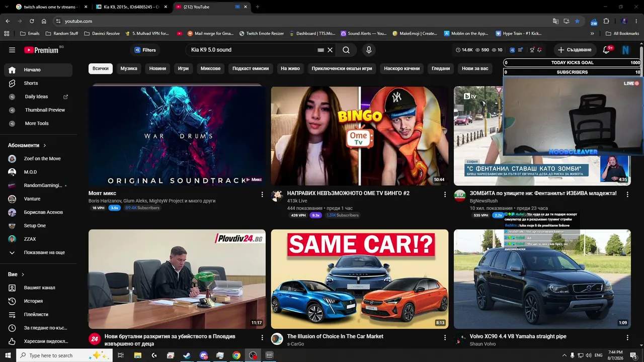Go back to the previous page
Image resolution: width=644 pixels, height=362 pixels.
point(8,21)
